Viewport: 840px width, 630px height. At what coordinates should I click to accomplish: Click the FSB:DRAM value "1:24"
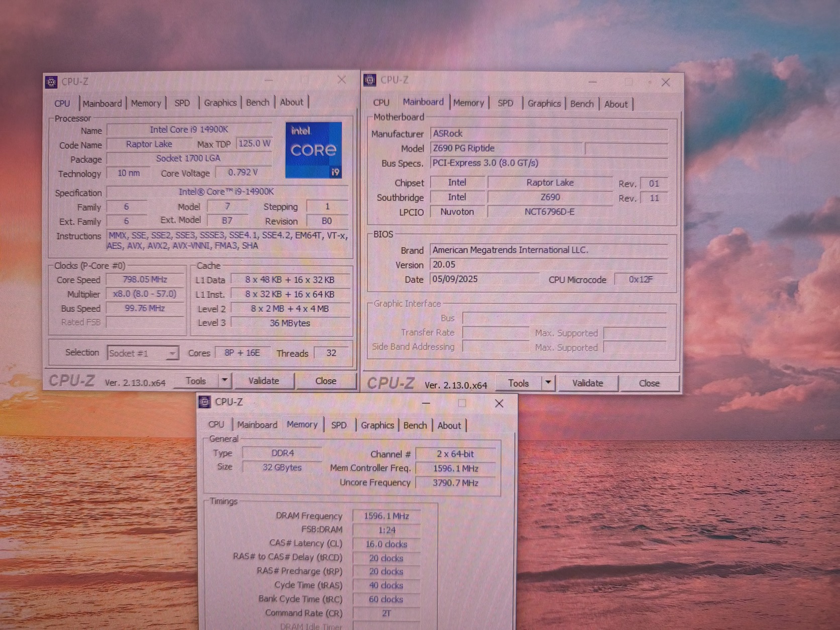[387, 530]
